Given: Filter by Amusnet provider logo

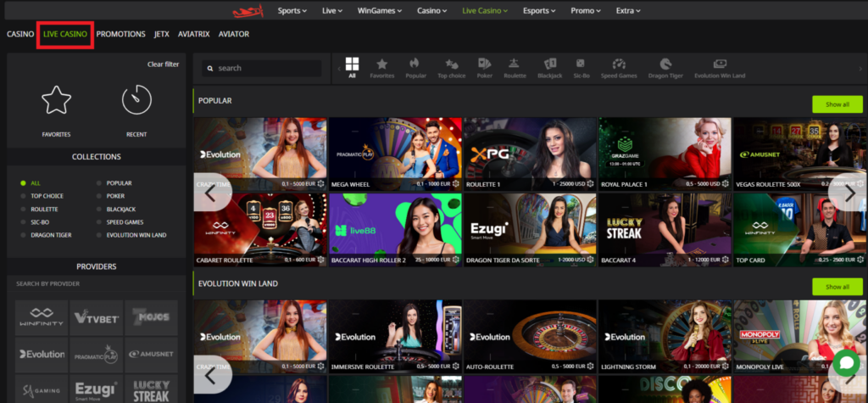Looking at the screenshot, I should pyautogui.click(x=151, y=355).
